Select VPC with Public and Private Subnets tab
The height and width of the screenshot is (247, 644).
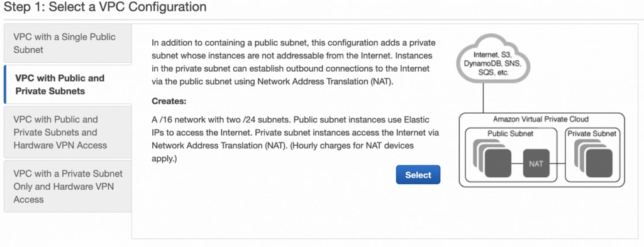point(68,84)
